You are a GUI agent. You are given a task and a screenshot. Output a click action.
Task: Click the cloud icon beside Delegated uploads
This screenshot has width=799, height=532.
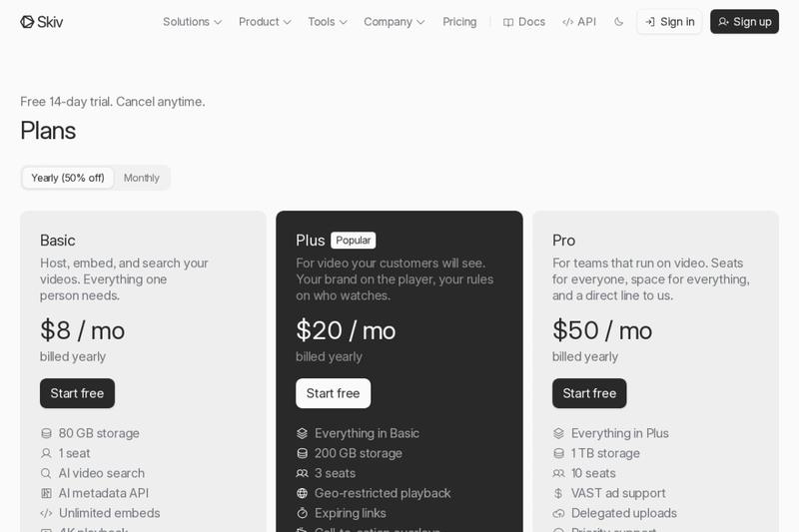[x=558, y=513]
